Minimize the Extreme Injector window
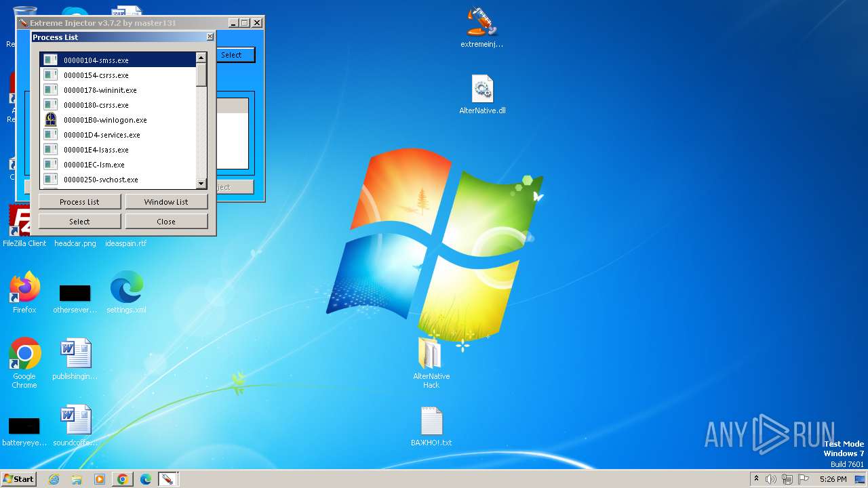The height and width of the screenshot is (488, 868). (x=233, y=23)
